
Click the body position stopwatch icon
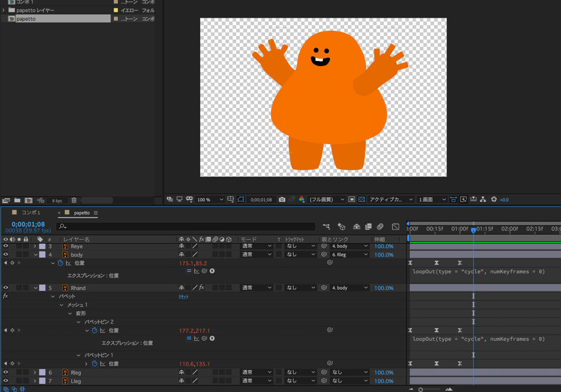[60, 263]
